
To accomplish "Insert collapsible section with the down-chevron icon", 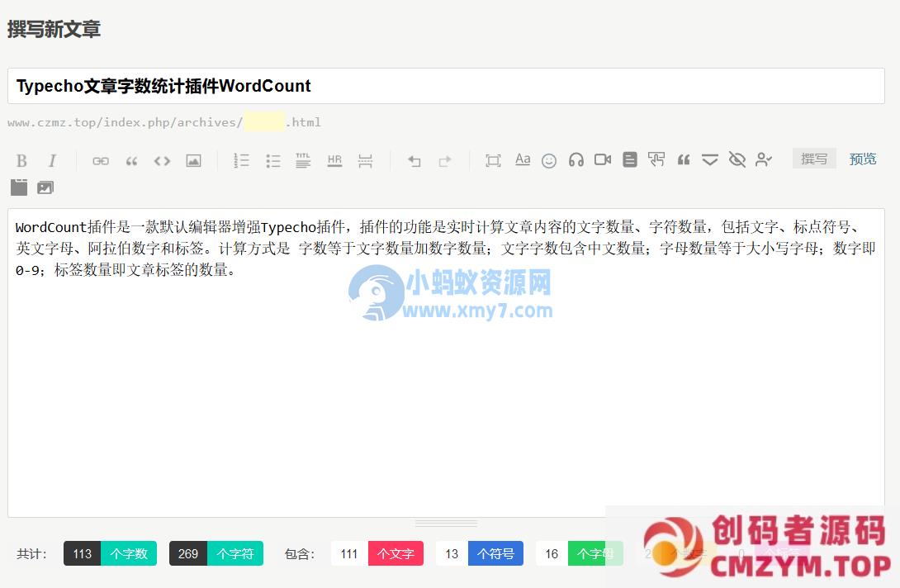I will tap(710, 159).
